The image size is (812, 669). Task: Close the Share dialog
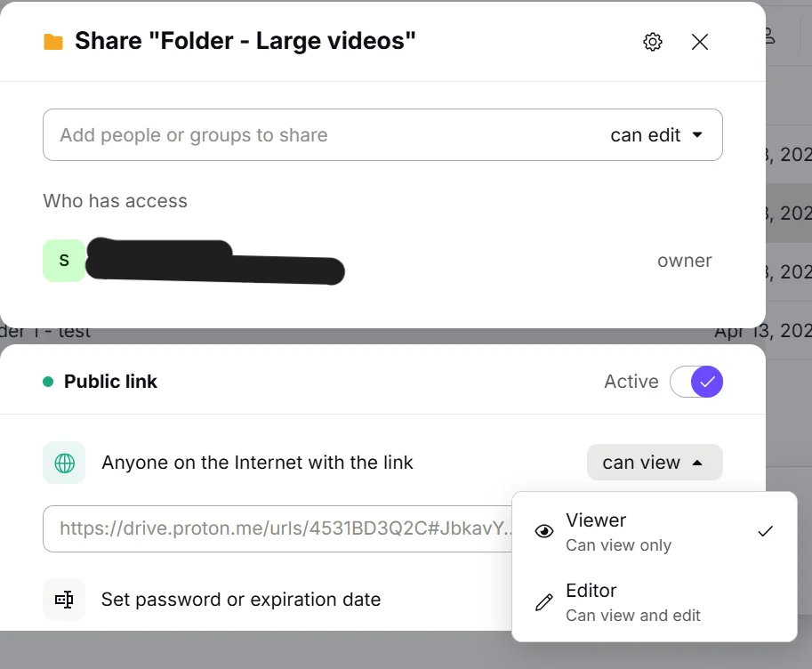point(700,41)
